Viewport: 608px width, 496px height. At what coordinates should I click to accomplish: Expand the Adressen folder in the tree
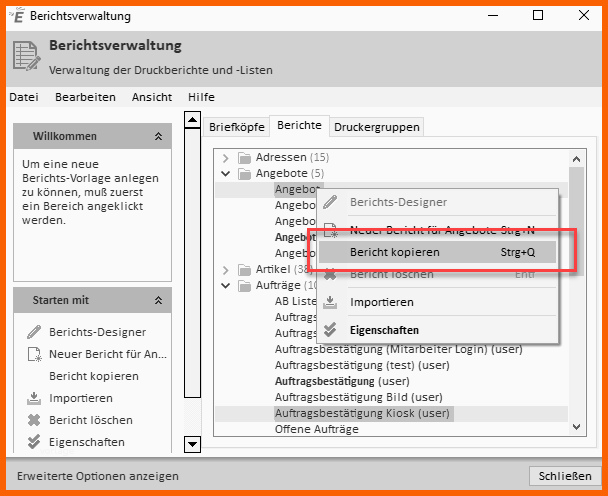(x=226, y=157)
